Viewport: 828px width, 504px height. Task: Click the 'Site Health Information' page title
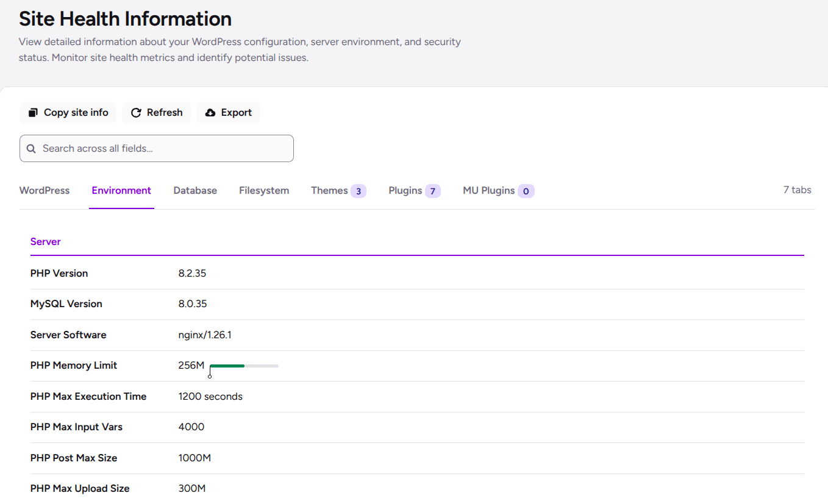tap(125, 19)
